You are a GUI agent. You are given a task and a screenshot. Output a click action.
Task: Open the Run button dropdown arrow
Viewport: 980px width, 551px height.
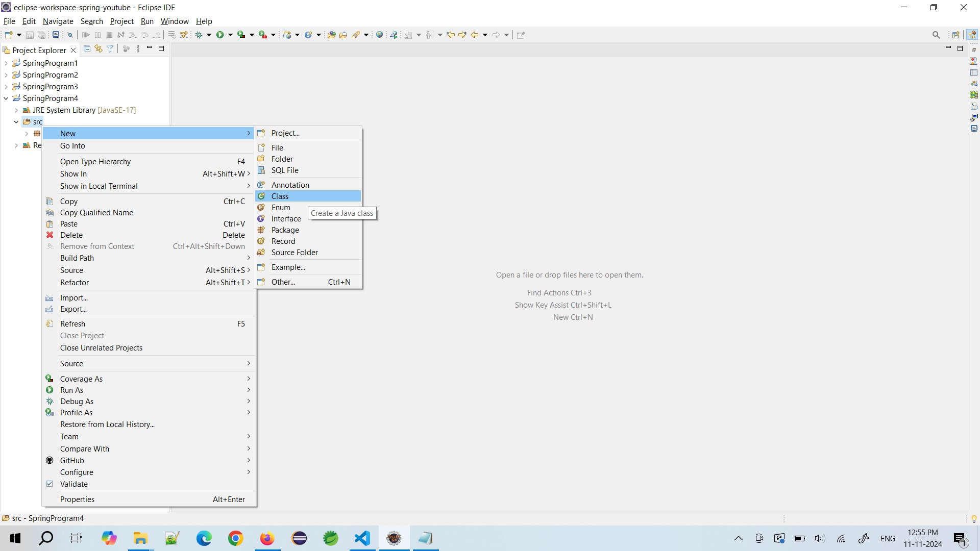click(230, 35)
